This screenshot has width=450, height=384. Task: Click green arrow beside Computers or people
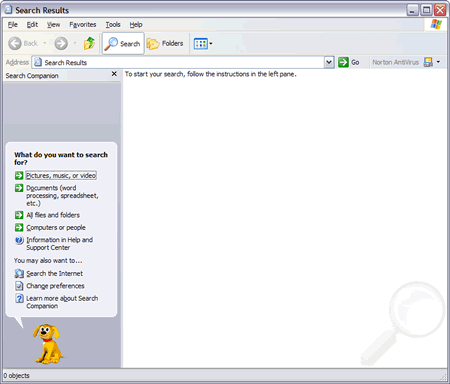click(19, 228)
